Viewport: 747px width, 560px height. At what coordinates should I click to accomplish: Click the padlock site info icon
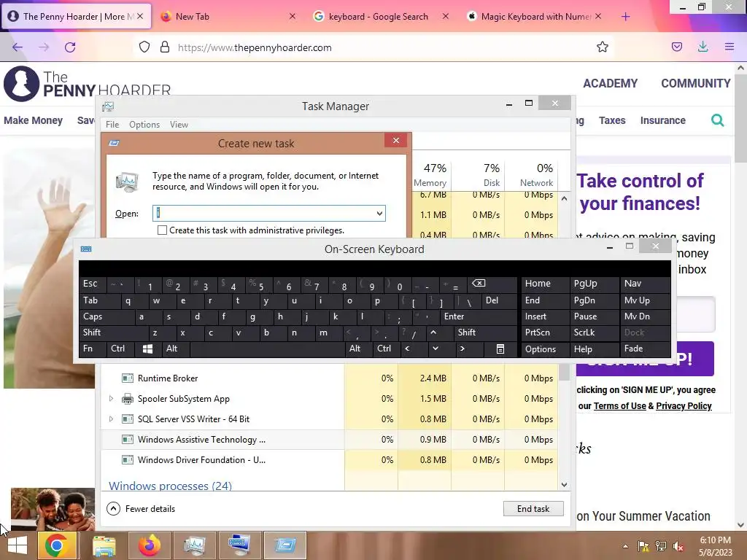[165, 47]
